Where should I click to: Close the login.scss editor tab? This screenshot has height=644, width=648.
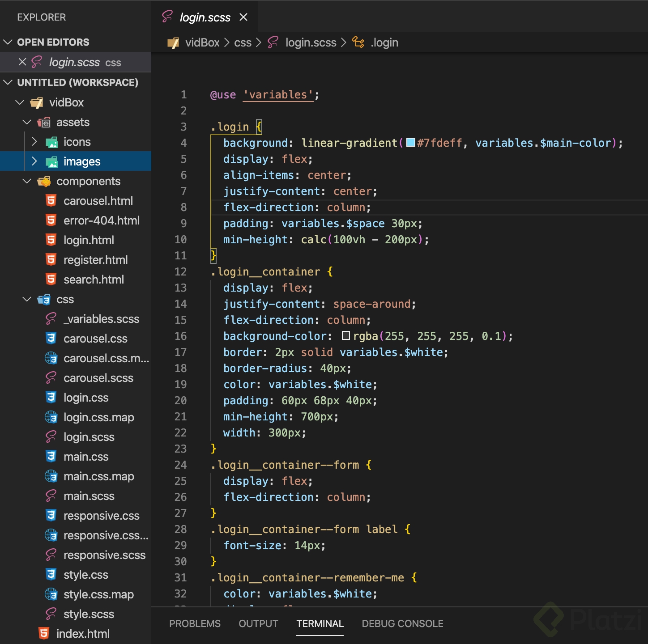click(x=243, y=17)
